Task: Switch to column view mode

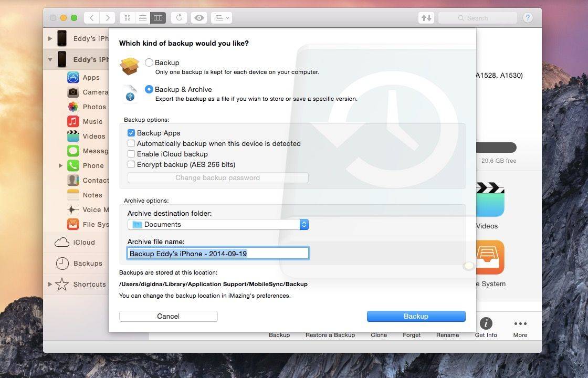Action: (157, 18)
